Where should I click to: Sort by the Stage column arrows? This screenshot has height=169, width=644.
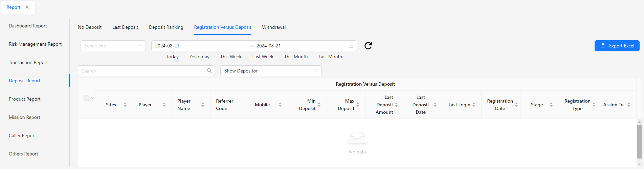pos(551,105)
